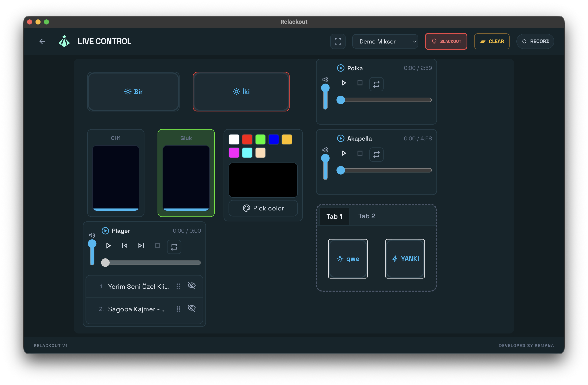Toggle visibility of Sagopa Kajmer track

coord(192,308)
